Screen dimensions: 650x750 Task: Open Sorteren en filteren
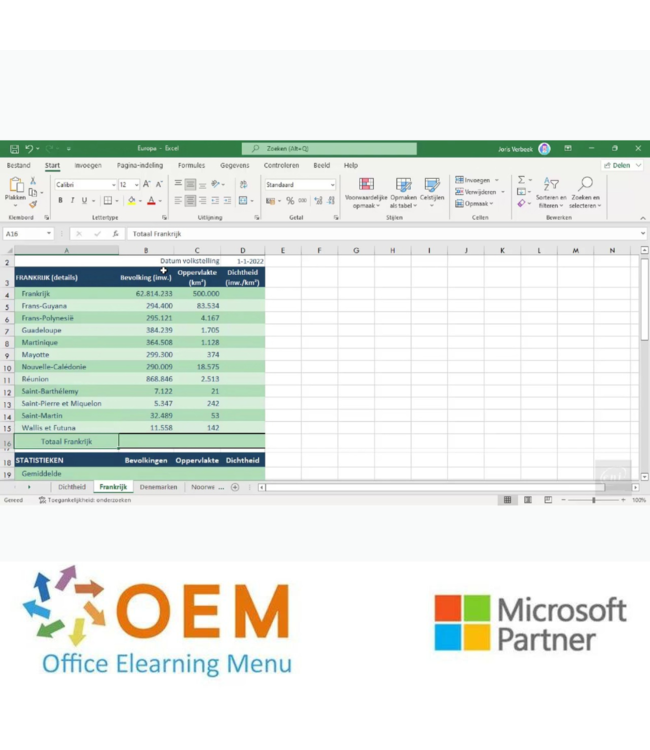coord(551,193)
